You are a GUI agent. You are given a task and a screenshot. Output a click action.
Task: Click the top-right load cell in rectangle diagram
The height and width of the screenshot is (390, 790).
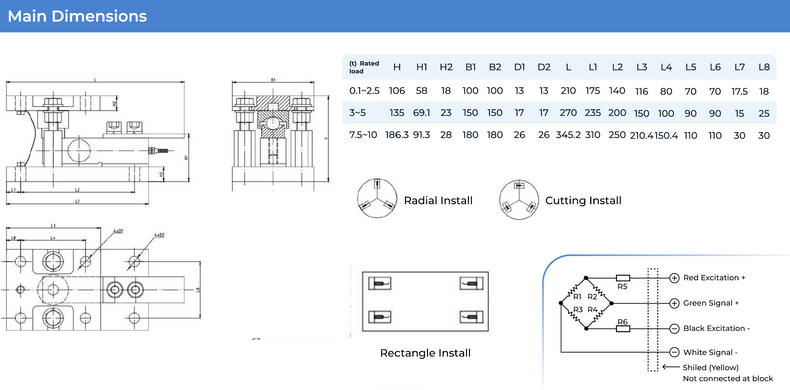(x=471, y=284)
